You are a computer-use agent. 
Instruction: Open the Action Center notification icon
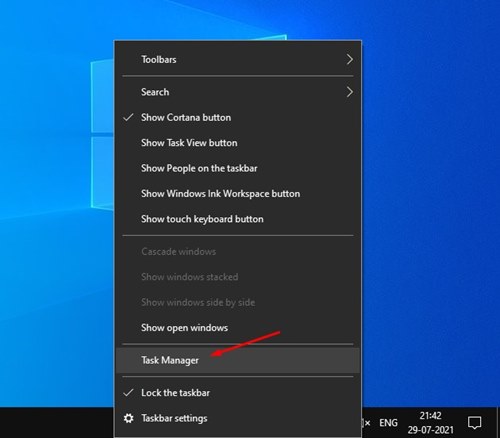pos(474,423)
